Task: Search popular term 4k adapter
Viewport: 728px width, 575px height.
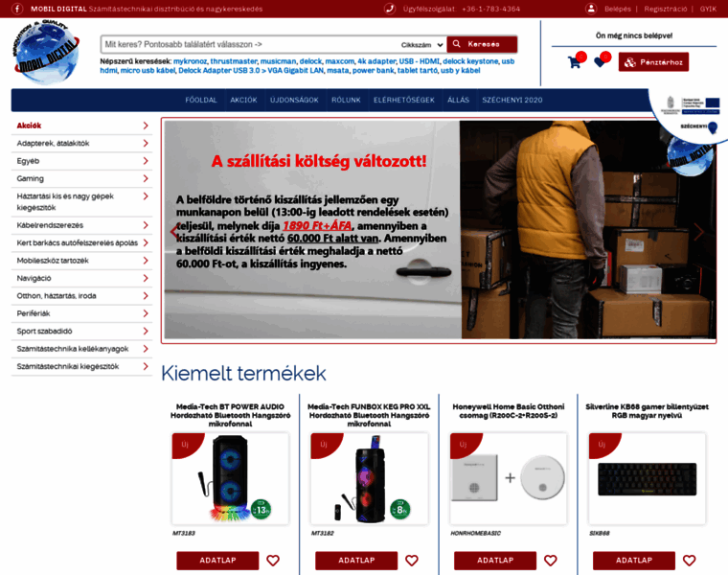Action: [x=376, y=61]
